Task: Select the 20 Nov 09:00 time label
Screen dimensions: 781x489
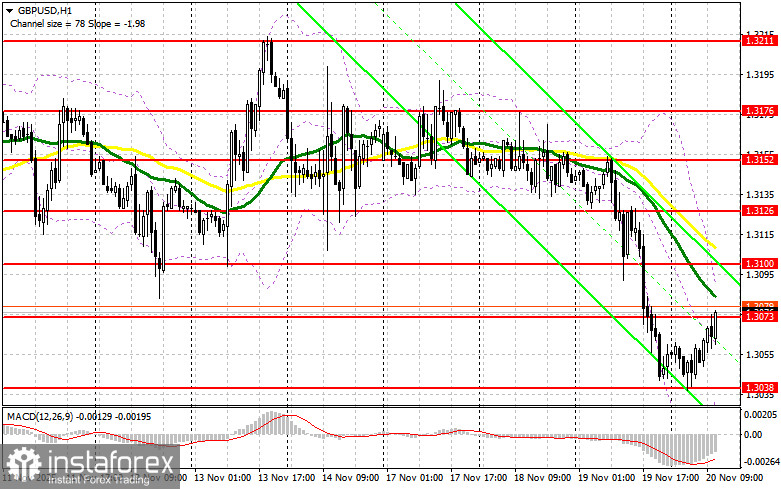Action: click(735, 478)
